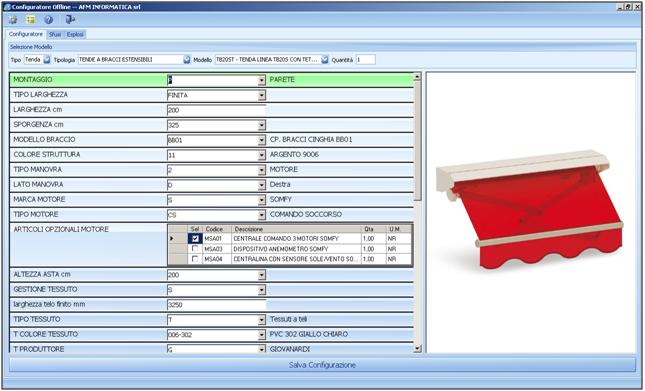Click the Salva Configurazione button
Screen dimensions: 645x391
point(322,365)
